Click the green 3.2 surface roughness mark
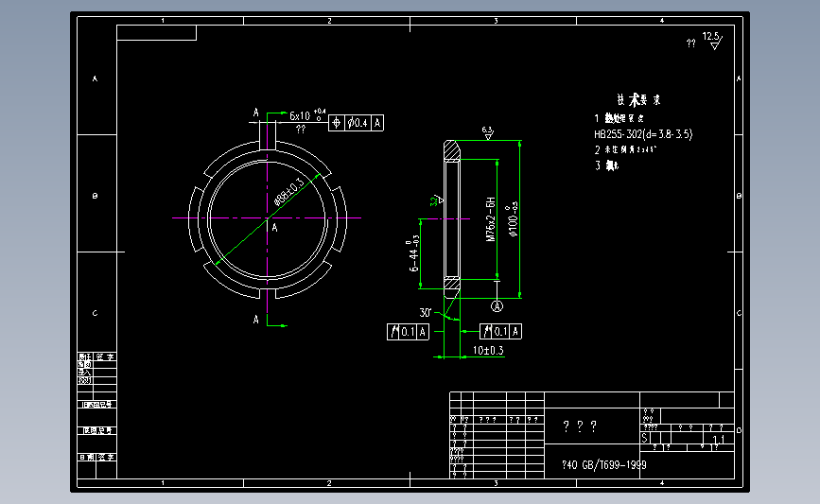The image size is (820, 504). pyautogui.click(x=437, y=200)
